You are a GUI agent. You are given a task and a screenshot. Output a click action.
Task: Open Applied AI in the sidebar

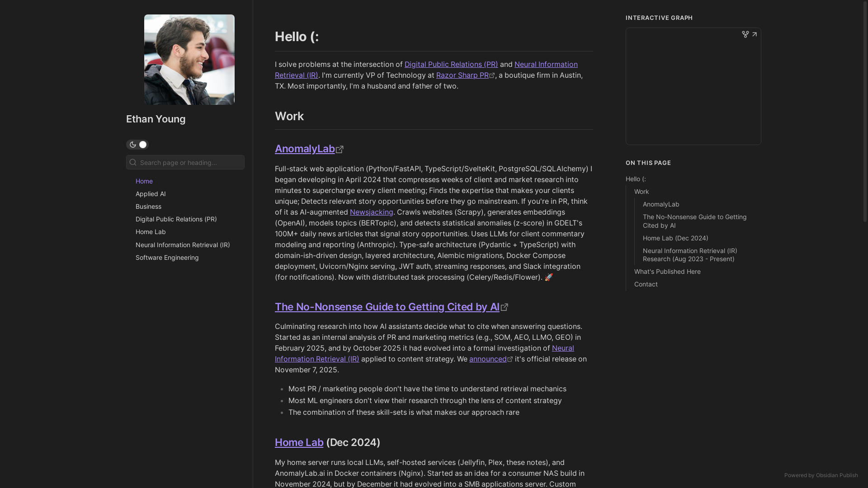pyautogui.click(x=151, y=194)
